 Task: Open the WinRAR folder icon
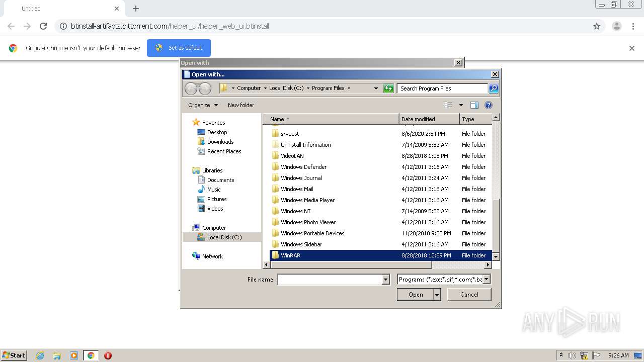(275, 255)
